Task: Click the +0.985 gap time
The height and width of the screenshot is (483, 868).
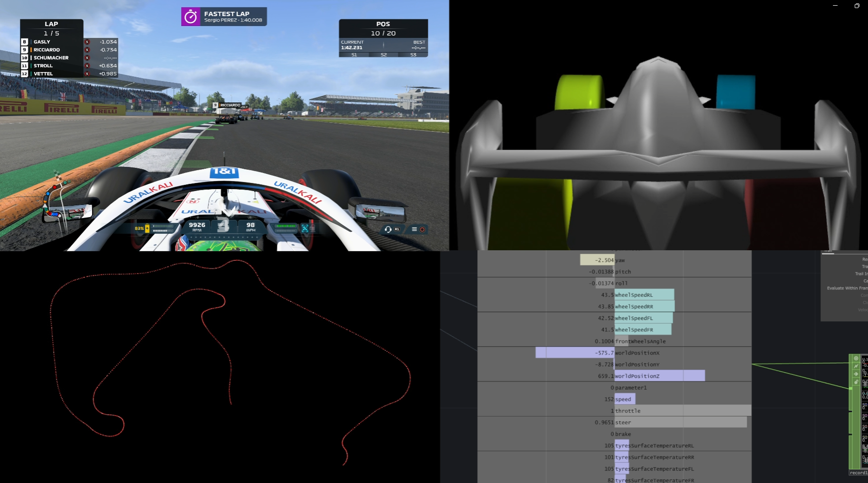Action: click(108, 74)
